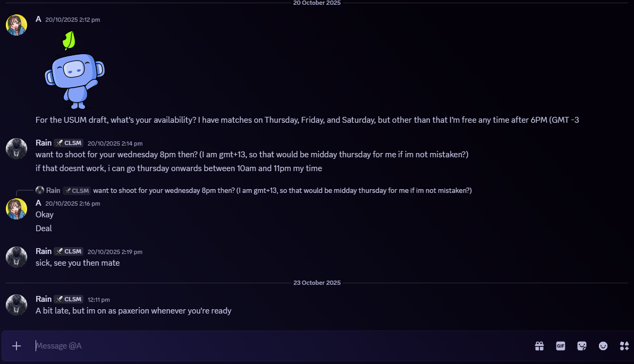The image size is (634, 364).
Task: Click the small Rain avatar in the reply preview
Action: pyautogui.click(x=40, y=190)
